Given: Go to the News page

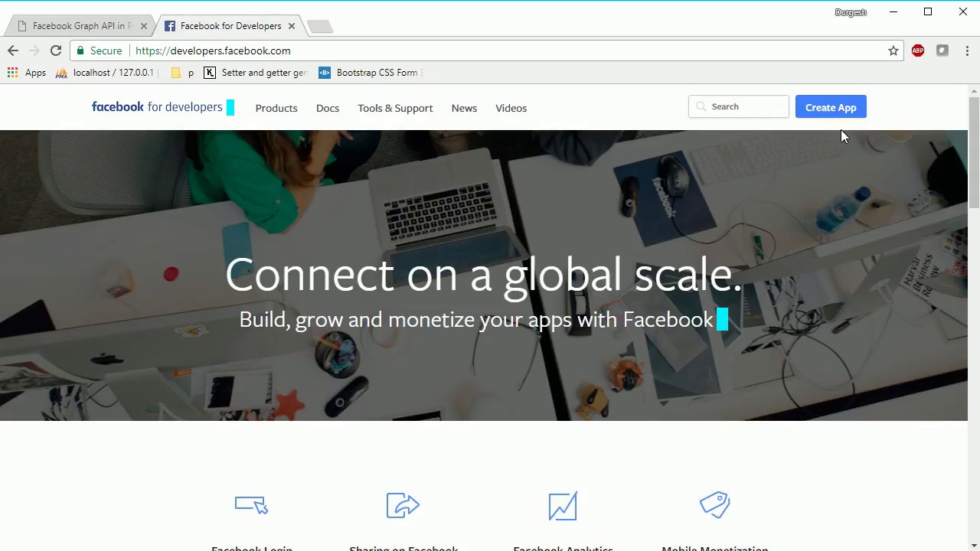Looking at the screenshot, I should pyautogui.click(x=464, y=108).
